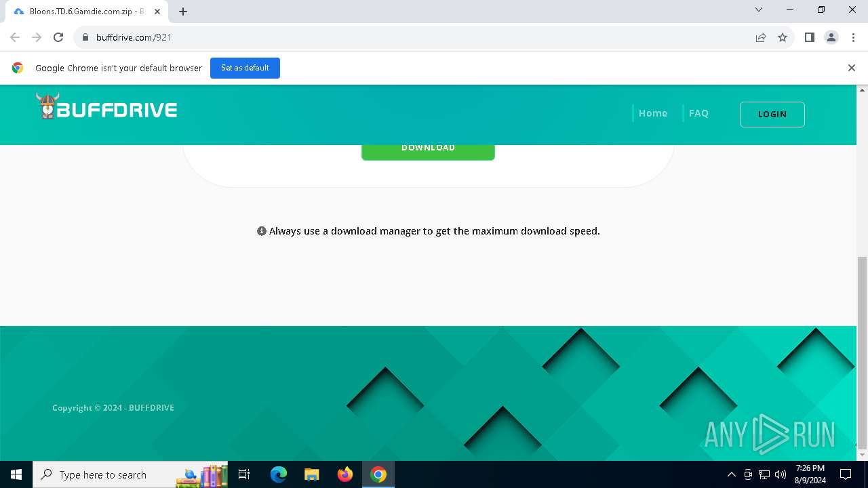Close the Bloons.TD.6 tab
The height and width of the screenshot is (488, 868).
(x=157, y=12)
